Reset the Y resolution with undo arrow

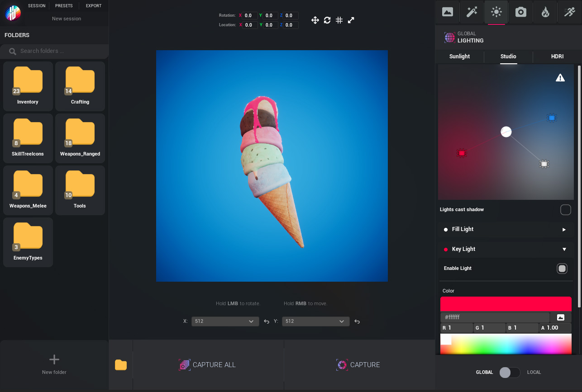[x=357, y=321]
